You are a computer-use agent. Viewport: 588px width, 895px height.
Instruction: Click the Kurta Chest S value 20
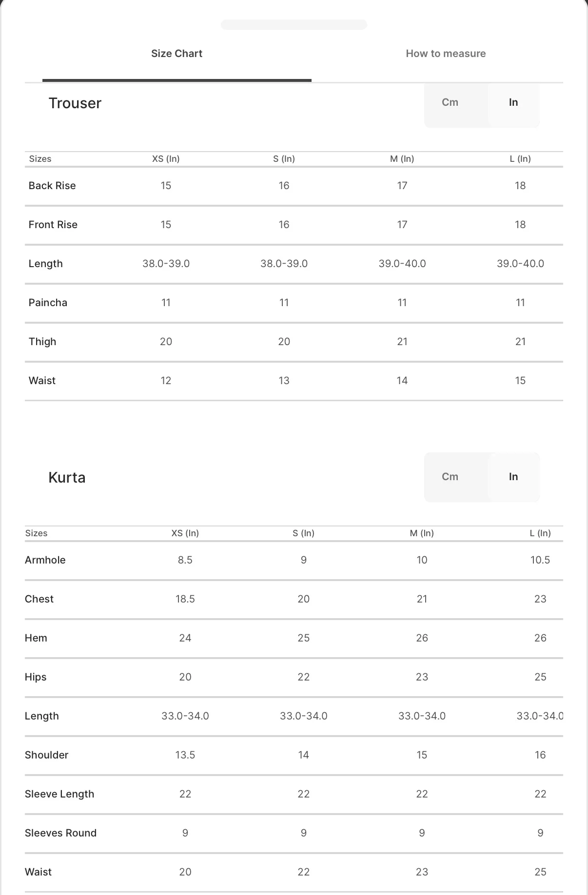304,599
